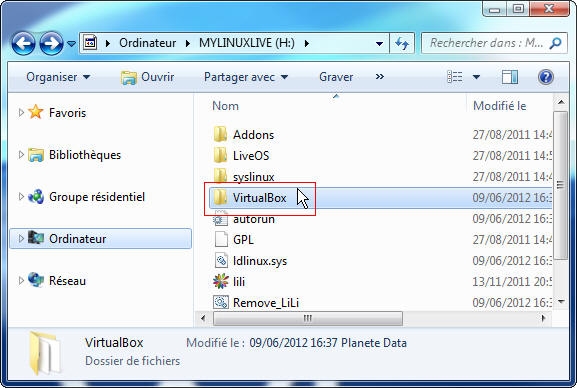
Task: Select the Remove_LiLi file name
Action: (266, 303)
